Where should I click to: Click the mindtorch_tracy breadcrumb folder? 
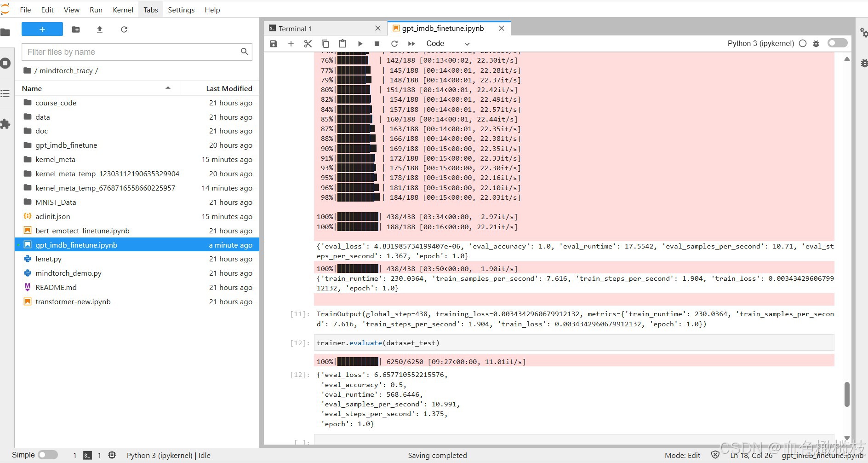point(66,70)
